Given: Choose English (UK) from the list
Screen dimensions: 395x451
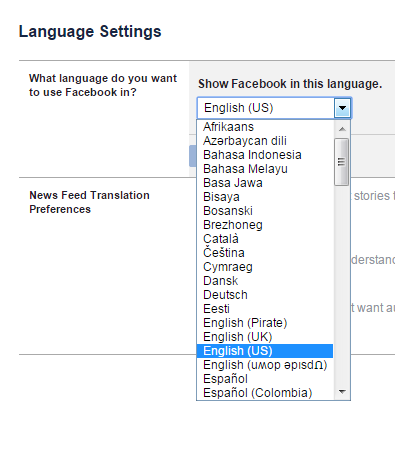Looking at the screenshot, I should [265, 337].
